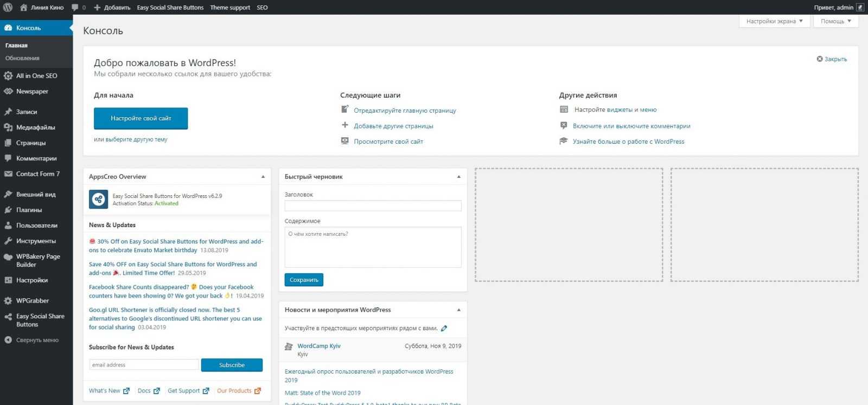Click the Easy Social Share Buttons plugin logo

point(98,200)
